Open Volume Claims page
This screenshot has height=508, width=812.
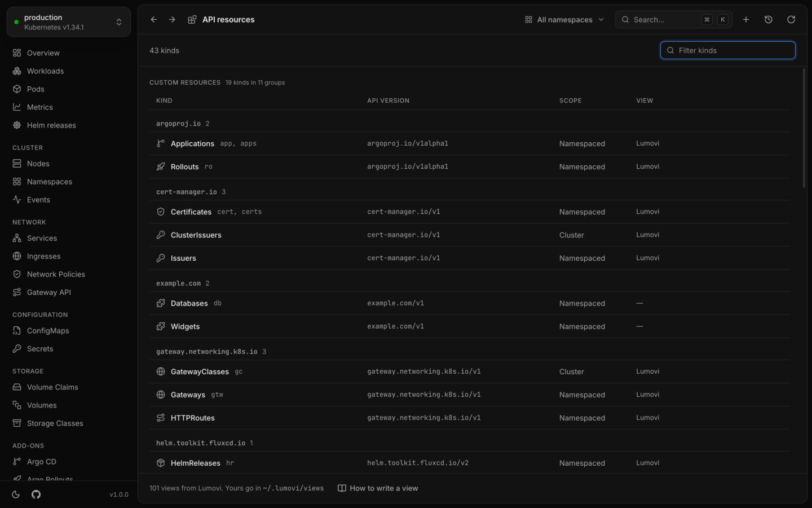pos(69,387)
